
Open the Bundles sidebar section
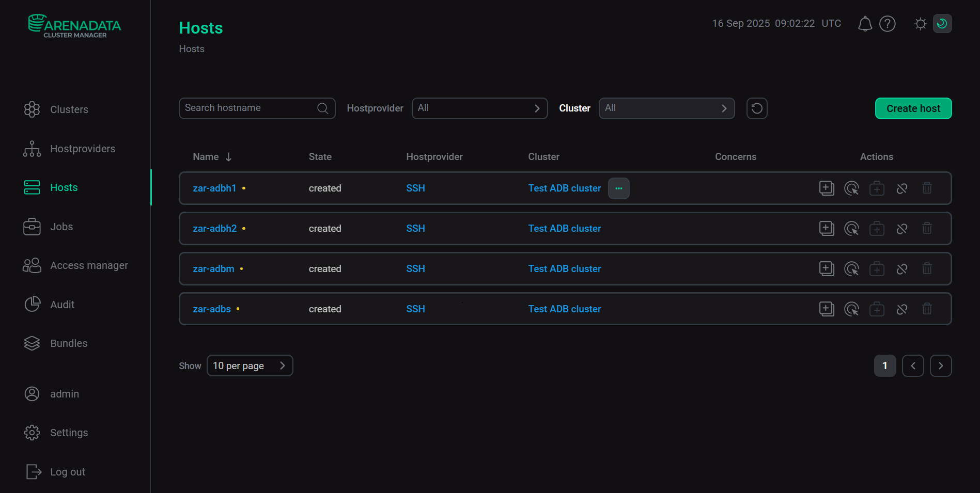point(68,343)
